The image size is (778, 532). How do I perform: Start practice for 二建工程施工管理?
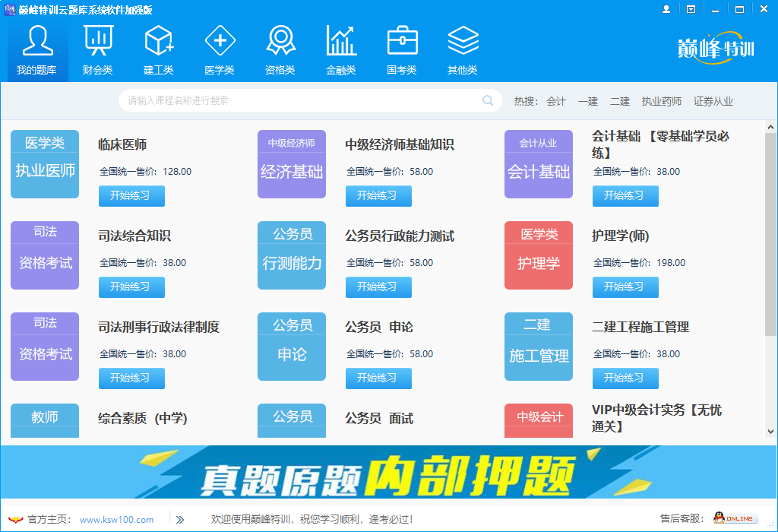click(x=625, y=378)
